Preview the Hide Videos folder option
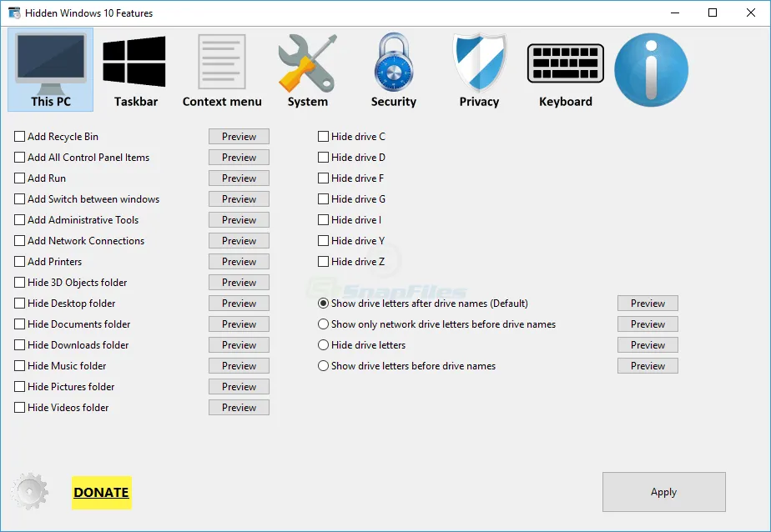771x532 pixels. pyautogui.click(x=239, y=408)
